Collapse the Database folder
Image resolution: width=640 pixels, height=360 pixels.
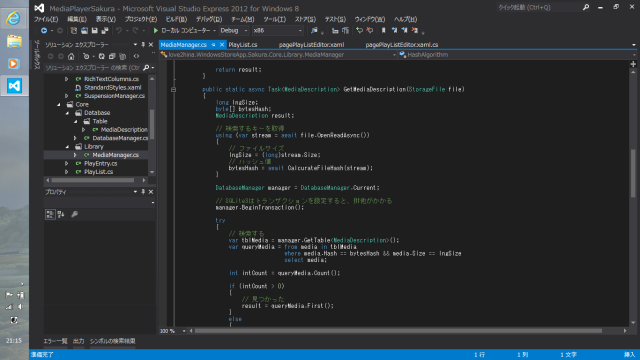click(x=67, y=113)
